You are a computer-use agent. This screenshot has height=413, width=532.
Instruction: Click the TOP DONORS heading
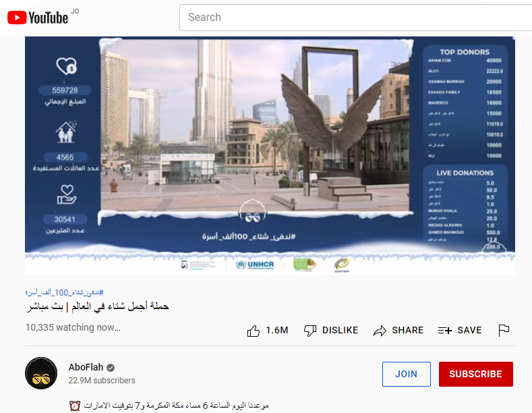click(x=465, y=52)
